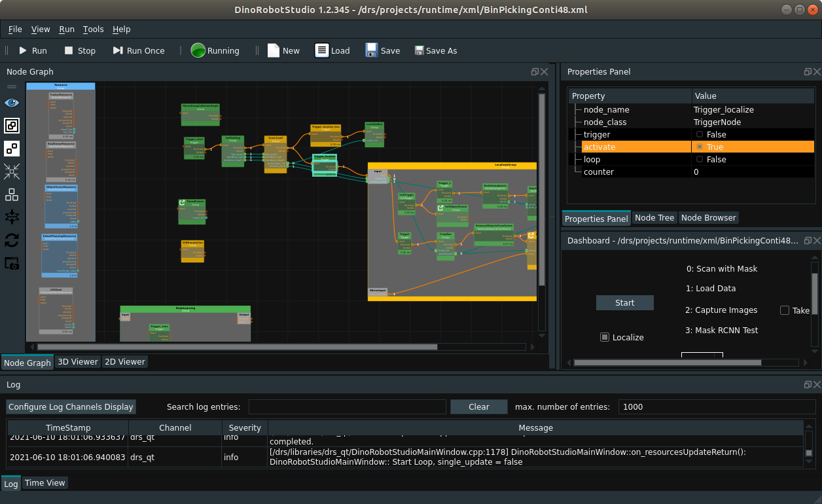Click the screenshot camera icon
The width and height of the screenshot is (822, 504).
(x=12, y=263)
